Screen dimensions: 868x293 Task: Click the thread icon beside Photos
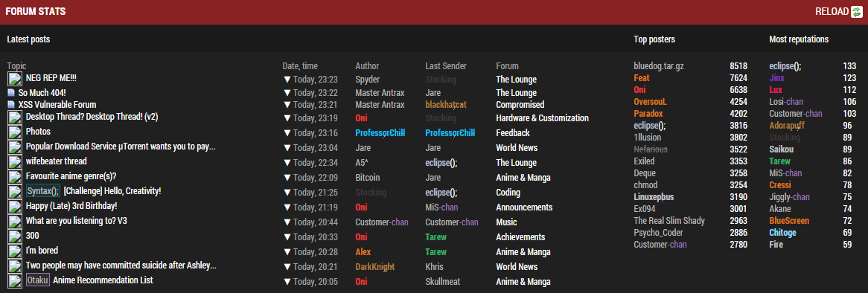pos(14,132)
